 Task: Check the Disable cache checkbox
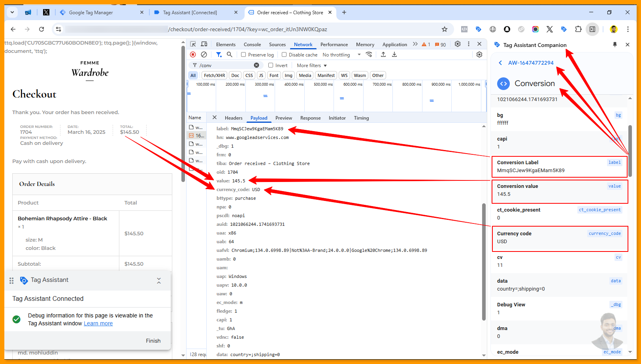pos(284,55)
